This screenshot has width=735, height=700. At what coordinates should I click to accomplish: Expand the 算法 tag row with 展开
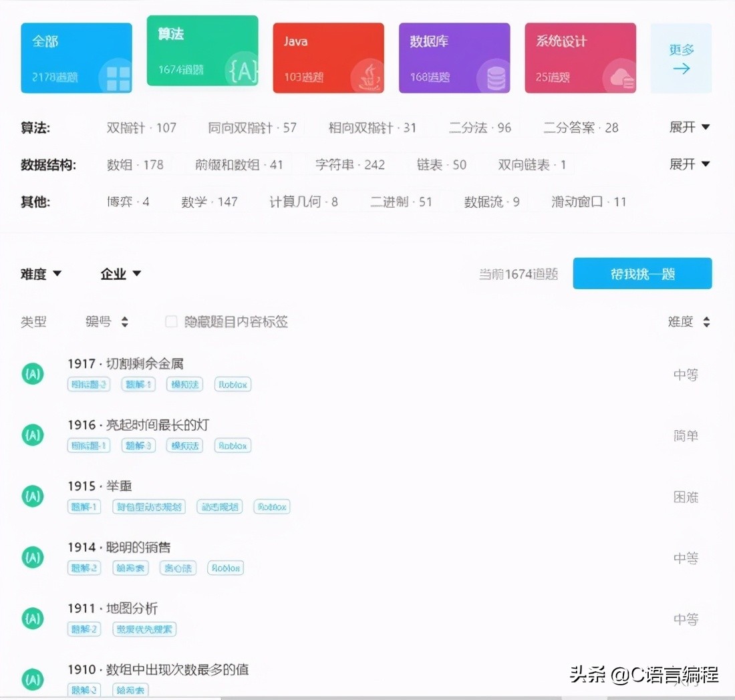(x=689, y=127)
